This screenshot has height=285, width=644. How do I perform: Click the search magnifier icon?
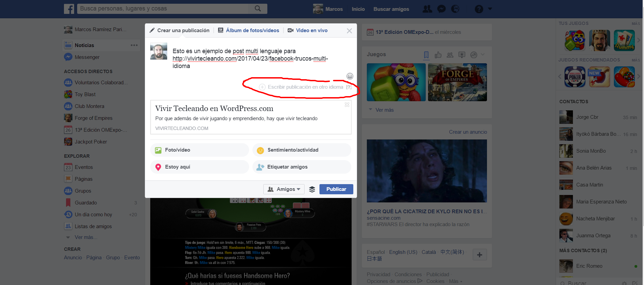tap(258, 8)
